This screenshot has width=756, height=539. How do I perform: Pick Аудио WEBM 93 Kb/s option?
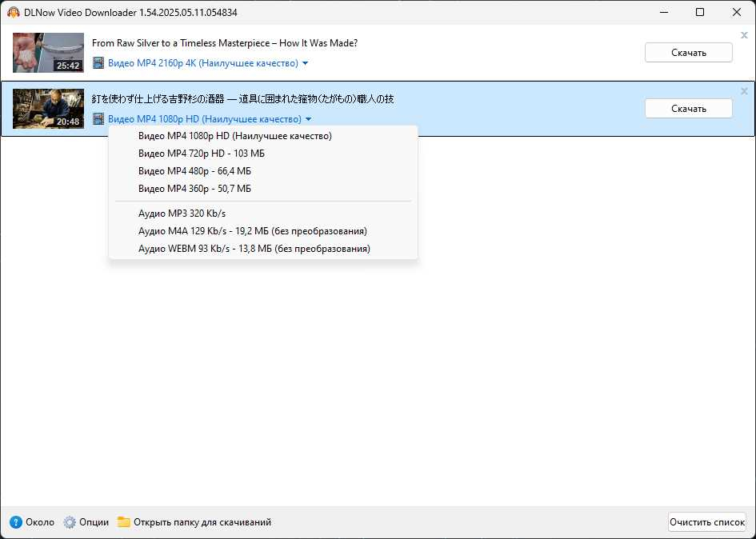pos(263,249)
